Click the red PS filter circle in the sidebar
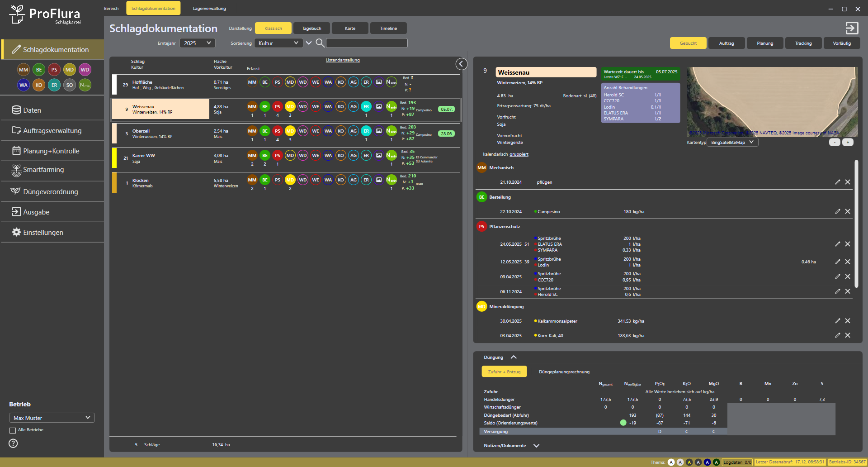The width and height of the screenshot is (868, 467). point(54,70)
